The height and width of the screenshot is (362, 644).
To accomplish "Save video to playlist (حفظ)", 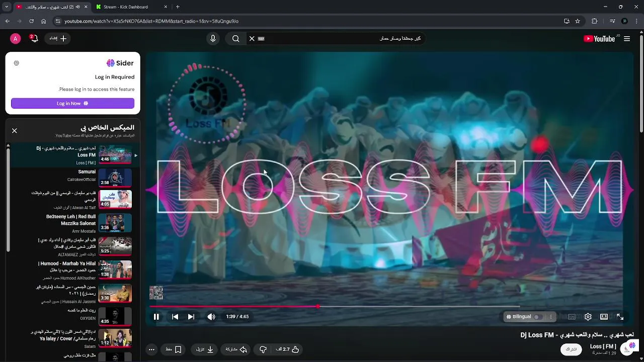I will tap(174, 349).
